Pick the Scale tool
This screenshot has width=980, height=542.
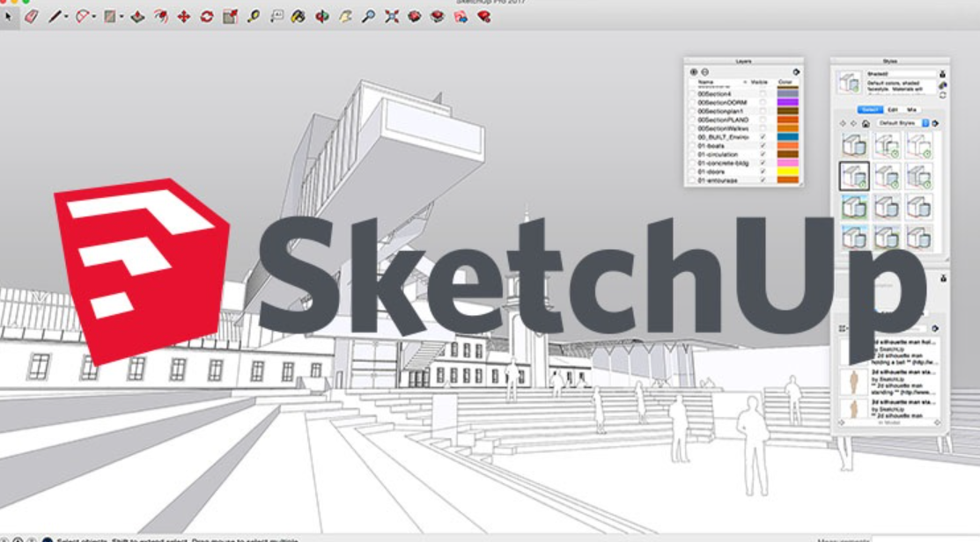(230, 17)
